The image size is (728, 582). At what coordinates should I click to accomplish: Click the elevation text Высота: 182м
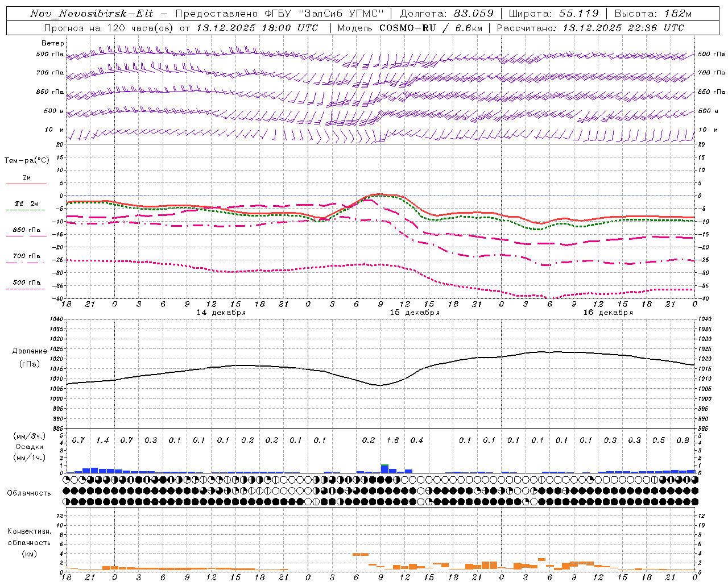[653, 14]
